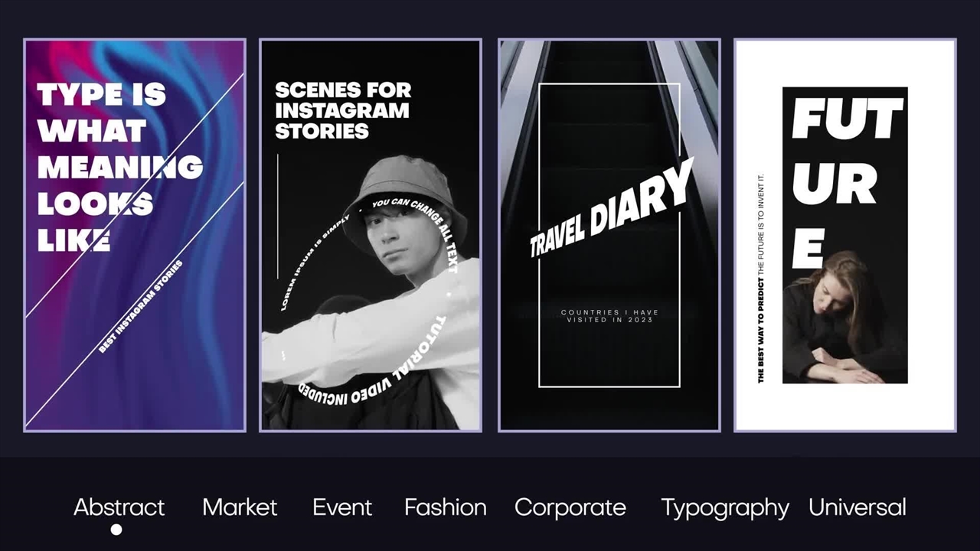Click the 'Countries I Have Visited in 2023' caption
The height and width of the screenshot is (551, 980).
[609, 316]
